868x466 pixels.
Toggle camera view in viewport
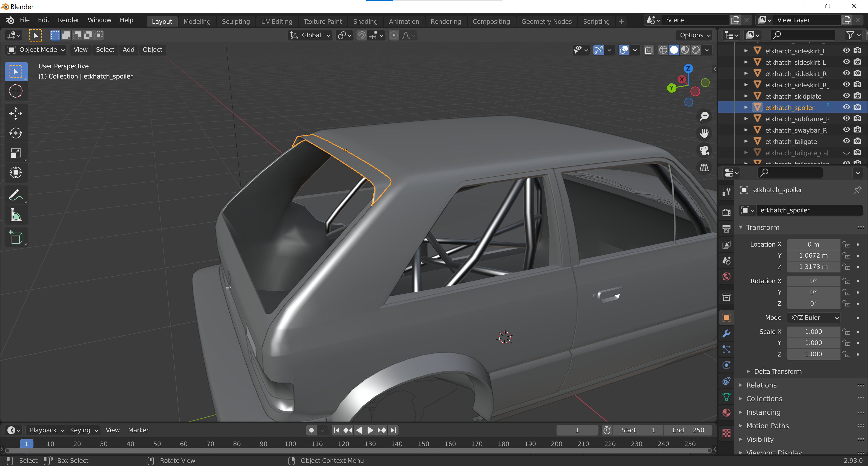(704, 150)
